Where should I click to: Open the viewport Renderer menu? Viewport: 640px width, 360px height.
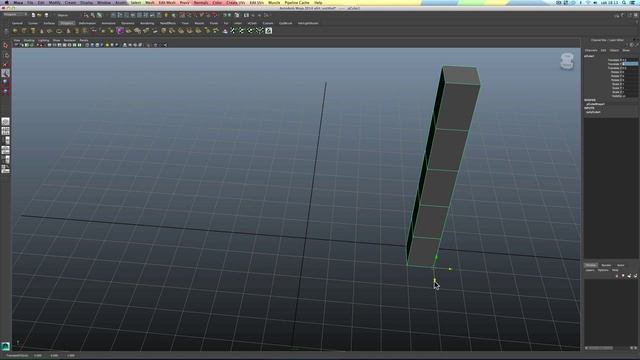pyautogui.click(x=70, y=40)
